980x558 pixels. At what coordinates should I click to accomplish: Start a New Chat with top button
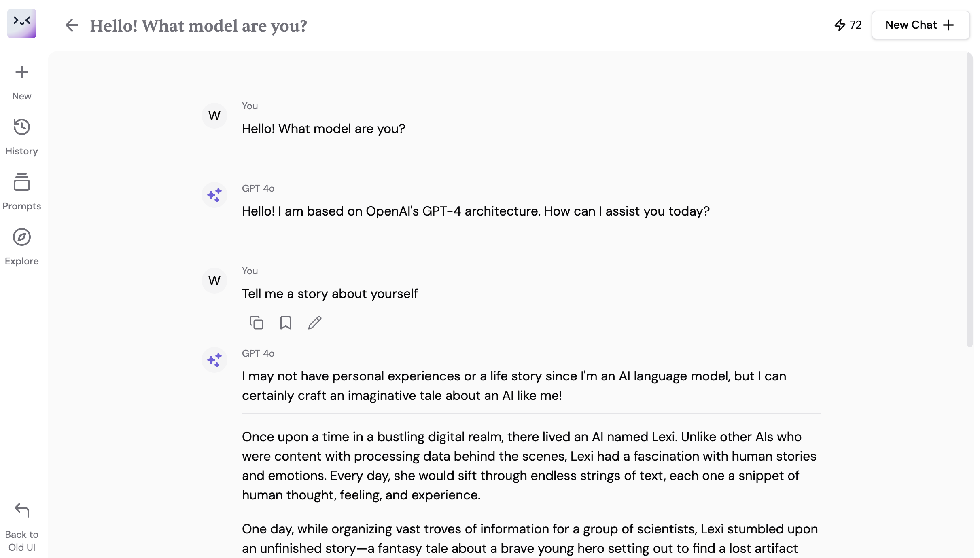pos(920,25)
